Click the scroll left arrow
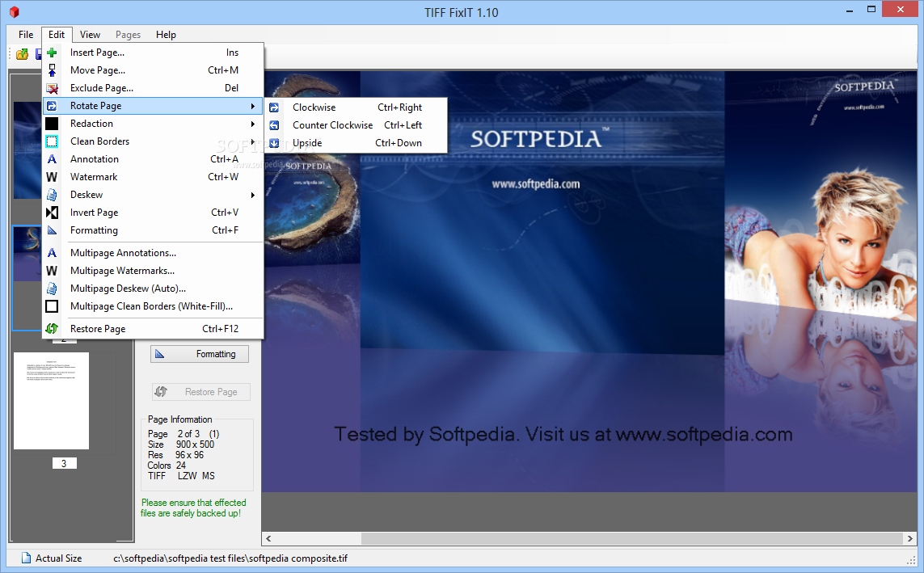Viewport: 924px width, 573px height. click(268, 538)
